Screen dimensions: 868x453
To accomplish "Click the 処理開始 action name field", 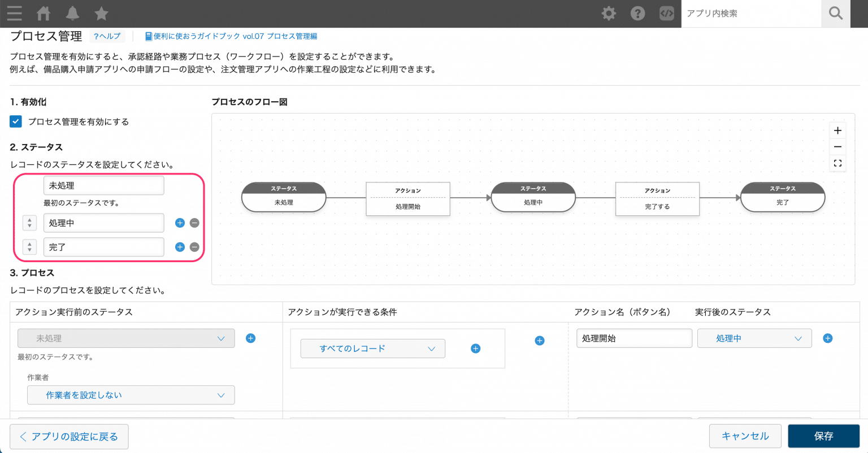I will point(634,338).
